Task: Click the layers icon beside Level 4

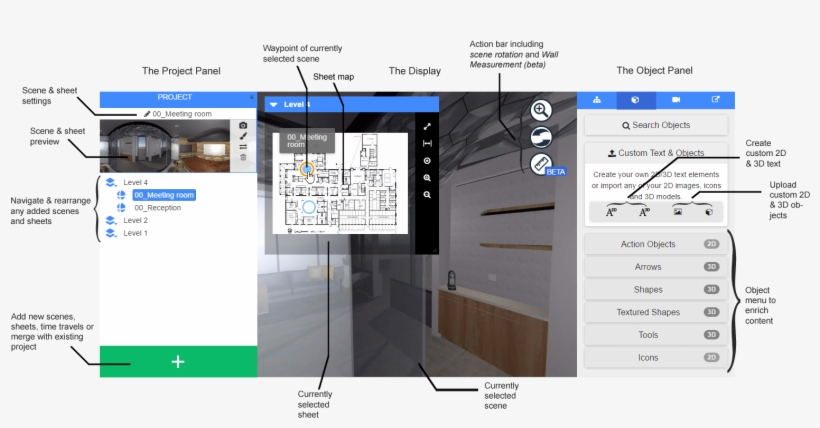Action: tap(110, 182)
